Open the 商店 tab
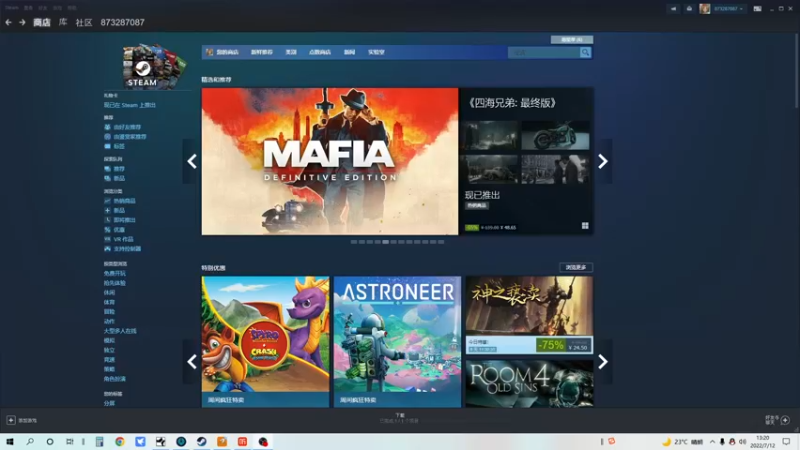 [x=42, y=22]
